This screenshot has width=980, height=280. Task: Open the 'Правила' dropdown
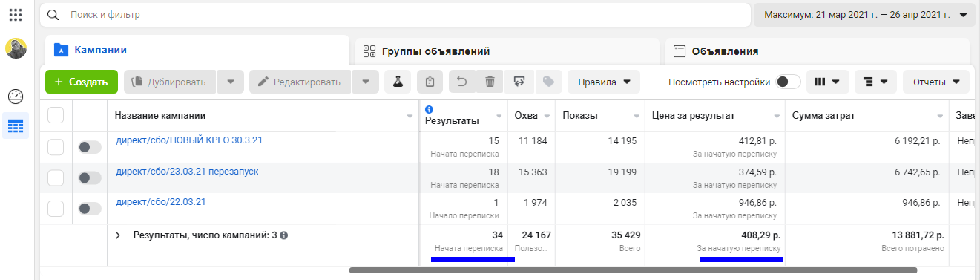tap(604, 82)
